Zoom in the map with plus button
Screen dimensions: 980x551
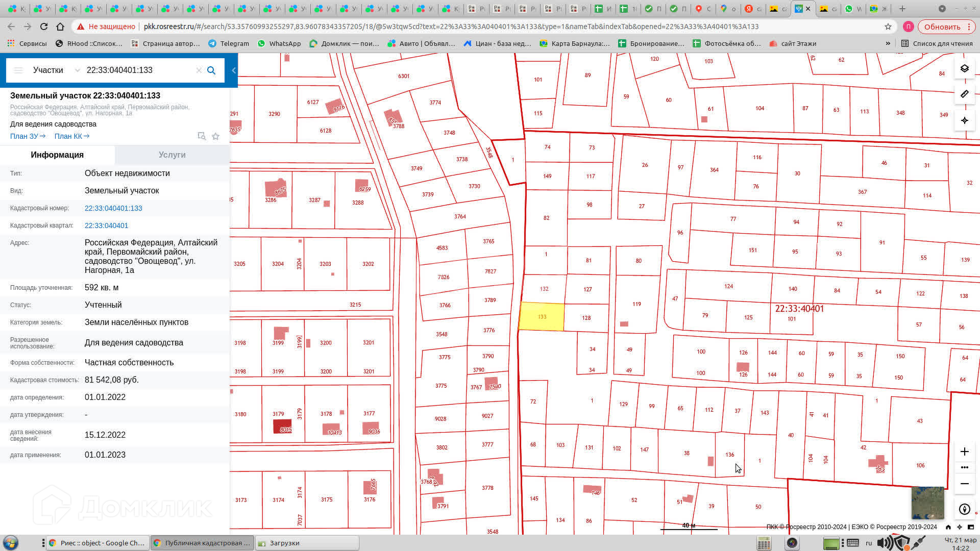point(964,452)
